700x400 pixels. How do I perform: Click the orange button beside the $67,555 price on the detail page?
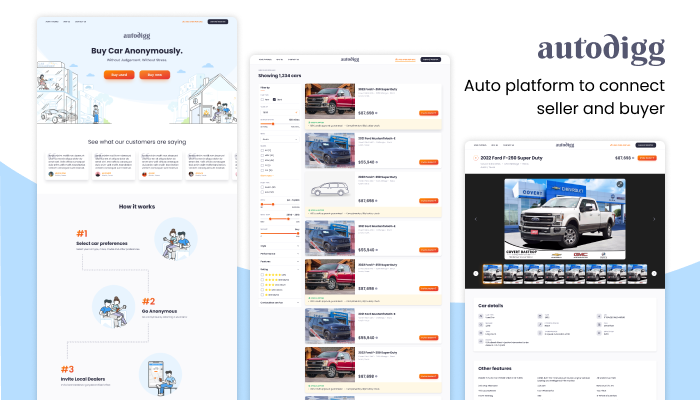647,158
